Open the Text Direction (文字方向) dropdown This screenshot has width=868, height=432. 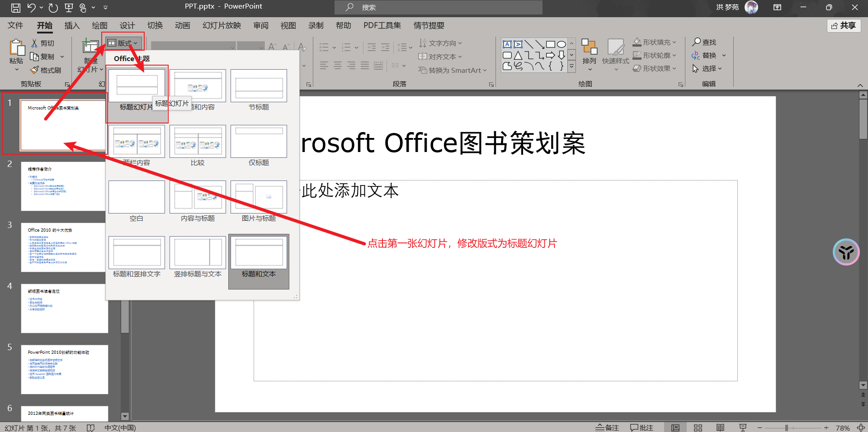pyautogui.click(x=440, y=43)
